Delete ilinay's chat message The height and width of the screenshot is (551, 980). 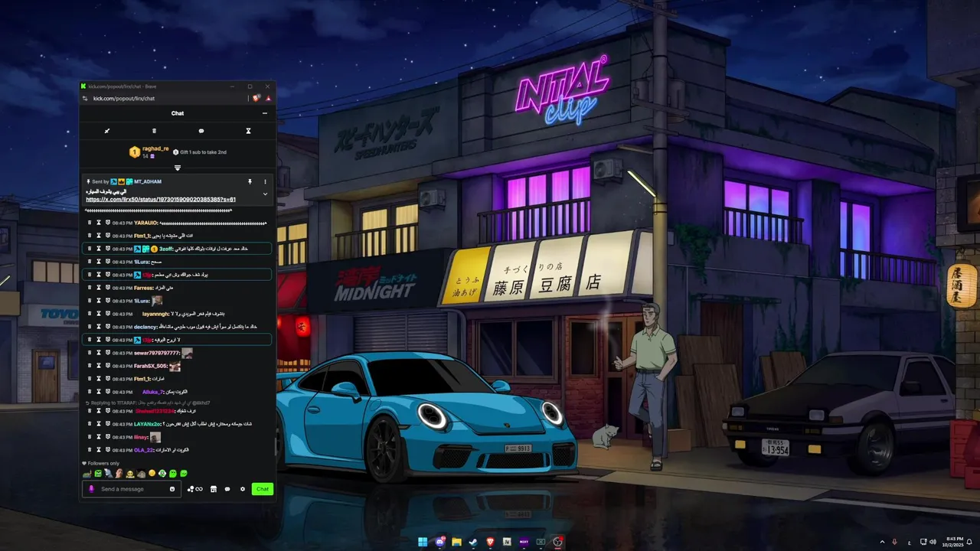tap(90, 437)
